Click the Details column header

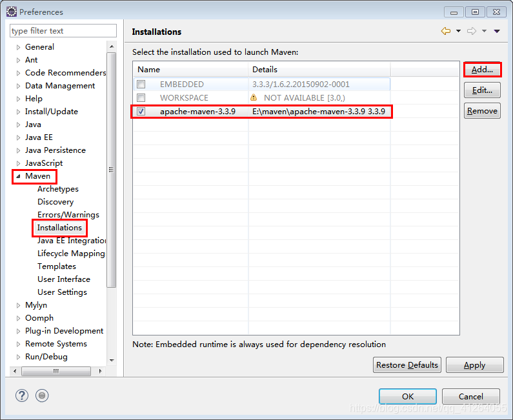319,70
